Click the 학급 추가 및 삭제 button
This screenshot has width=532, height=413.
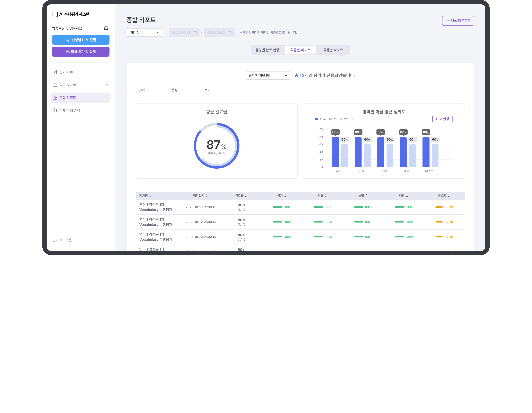coord(81,52)
